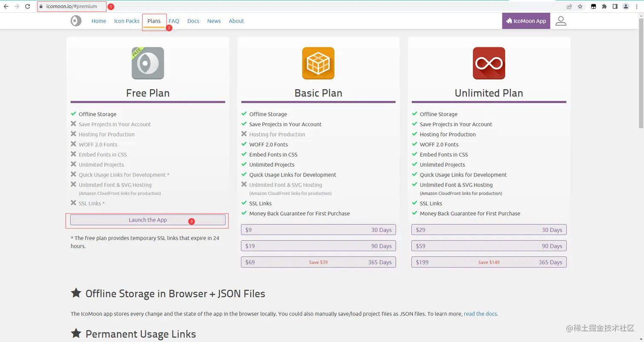644x342 pixels.
Task: Choose Basic Plan $19 for 90 Days
Action: [x=319, y=246]
